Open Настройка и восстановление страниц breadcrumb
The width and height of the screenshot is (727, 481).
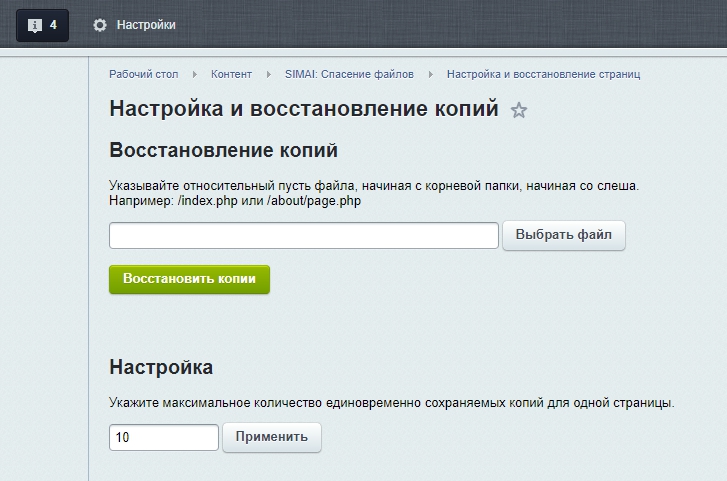[543, 74]
